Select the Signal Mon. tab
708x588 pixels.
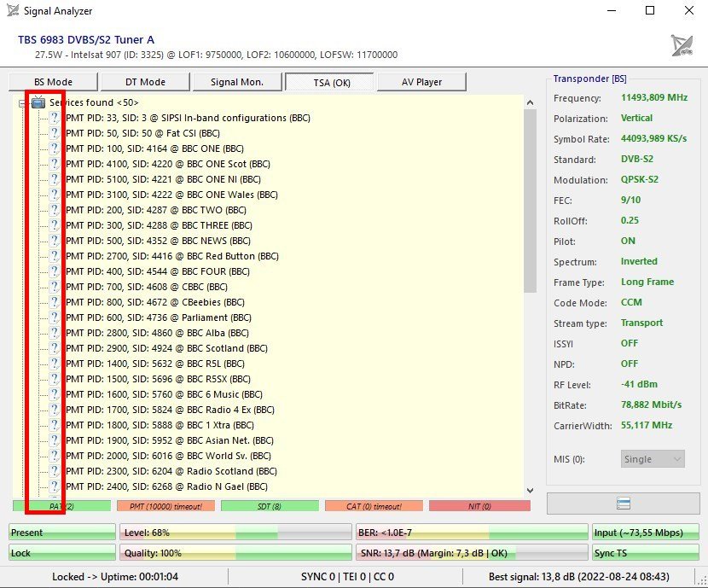point(237,82)
